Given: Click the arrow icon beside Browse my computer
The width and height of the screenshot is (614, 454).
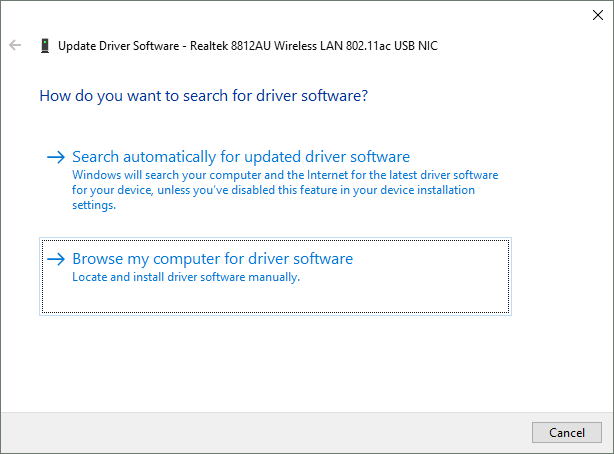Looking at the screenshot, I should click(x=56, y=259).
